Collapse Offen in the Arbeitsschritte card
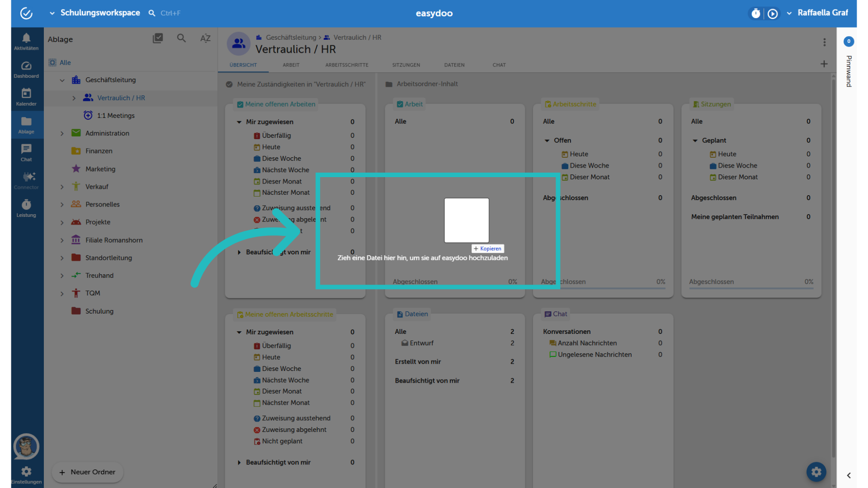 pyautogui.click(x=547, y=141)
